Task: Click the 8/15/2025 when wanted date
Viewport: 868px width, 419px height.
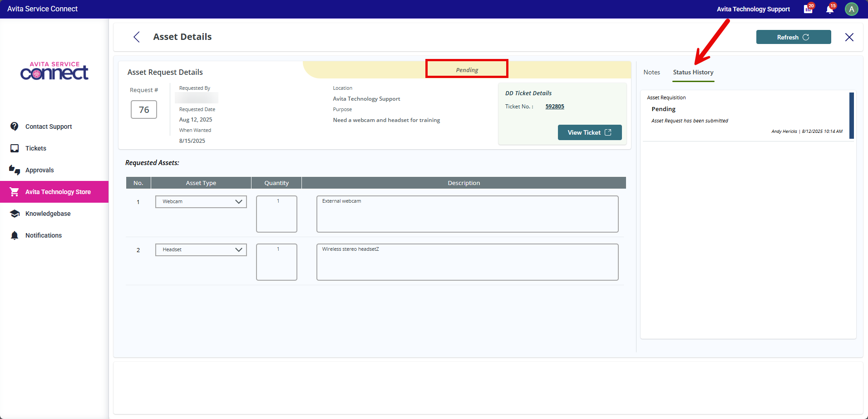Action: [x=192, y=141]
